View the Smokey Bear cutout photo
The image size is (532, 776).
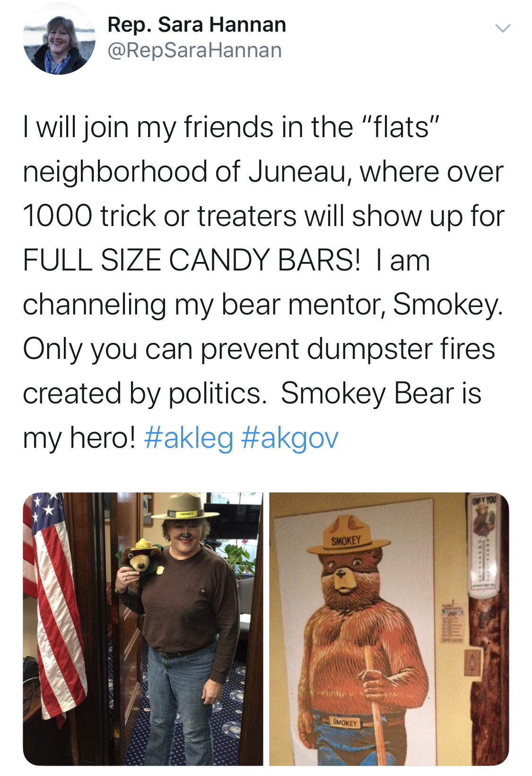(389, 629)
